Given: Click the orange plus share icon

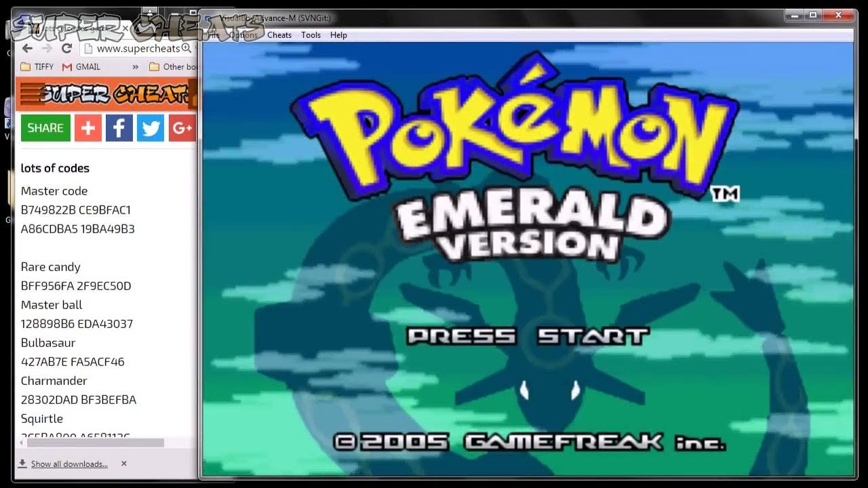Looking at the screenshot, I should [x=88, y=127].
